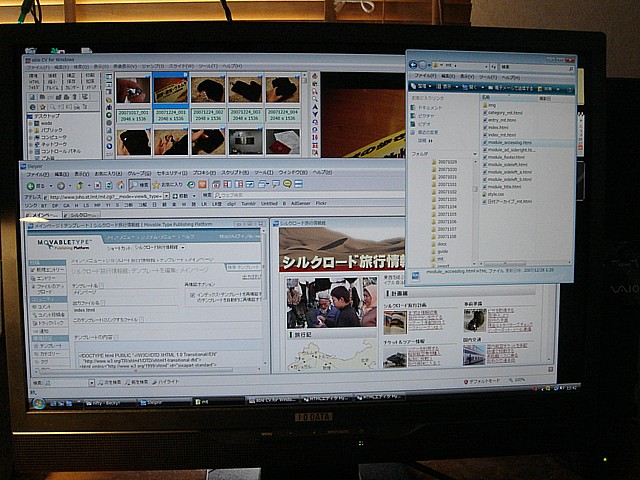The image size is (640, 480).
Task: Toggle the index template rebuild checkbox
Action: [193, 294]
